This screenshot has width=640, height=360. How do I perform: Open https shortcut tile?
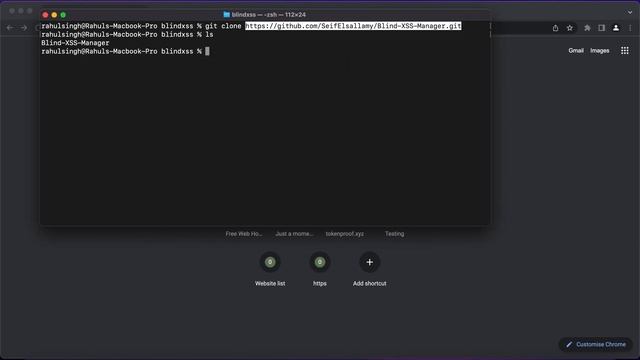click(x=320, y=269)
